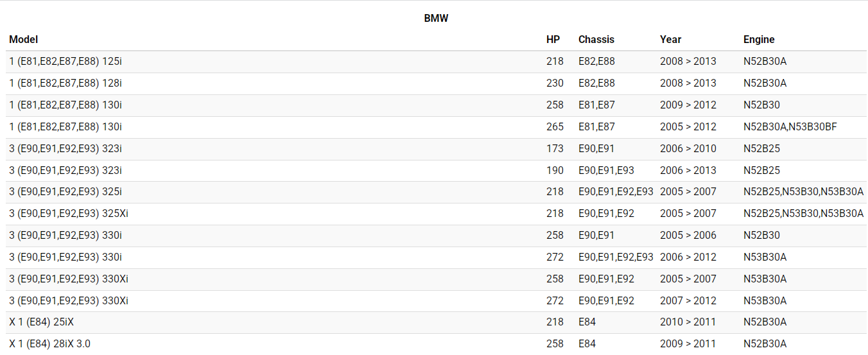Select the 230 HP value

coord(555,83)
